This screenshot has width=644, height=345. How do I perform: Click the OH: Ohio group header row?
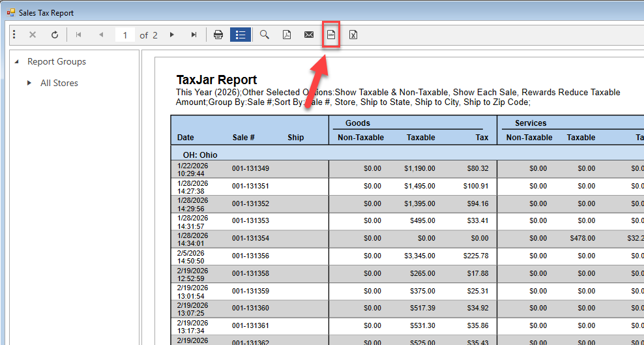tap(200, 155)
